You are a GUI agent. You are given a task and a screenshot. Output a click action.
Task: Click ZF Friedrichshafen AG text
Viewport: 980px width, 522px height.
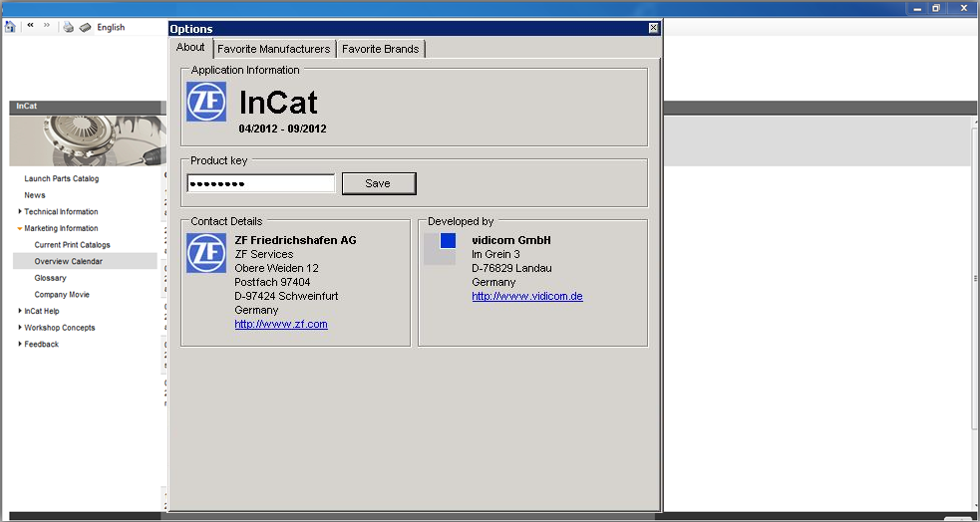pyautogui.click(x=296, y=240)
